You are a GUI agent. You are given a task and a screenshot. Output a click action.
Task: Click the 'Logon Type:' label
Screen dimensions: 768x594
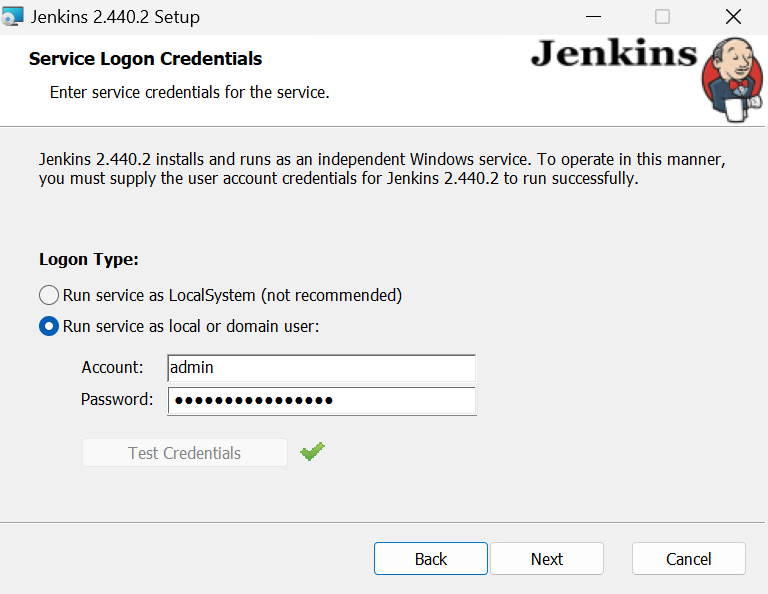coord(89,259)
